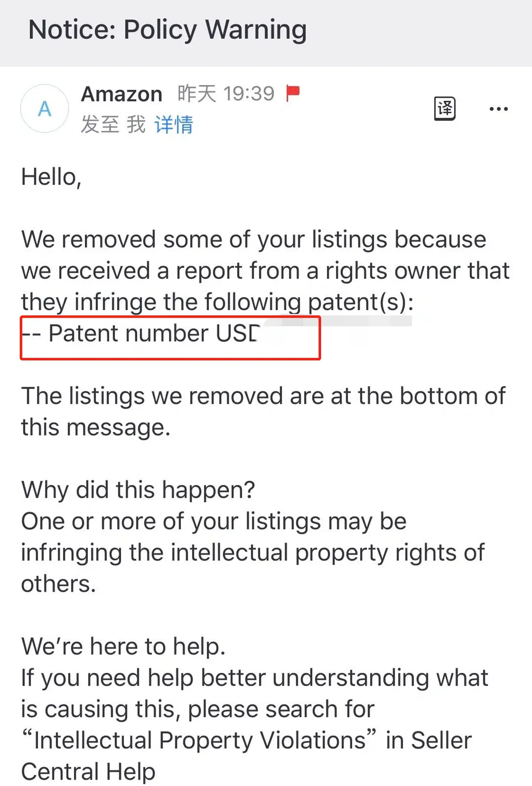Viewport: 532px width, 786px height.
Task: Tap the 发至 我 recipient text
Action: [x=113, y=125]
